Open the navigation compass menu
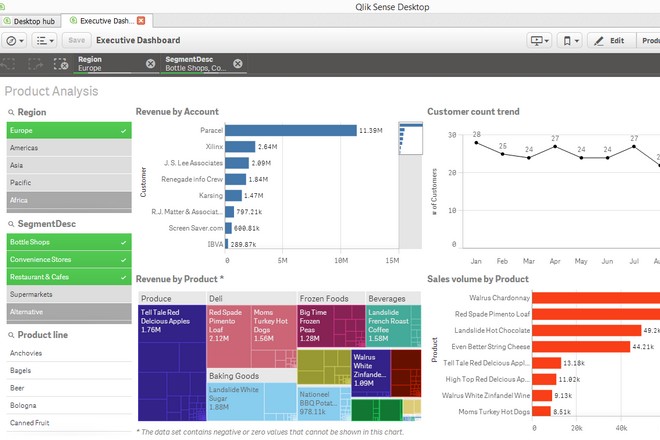The image size is (660, 440). pos(15,40)
